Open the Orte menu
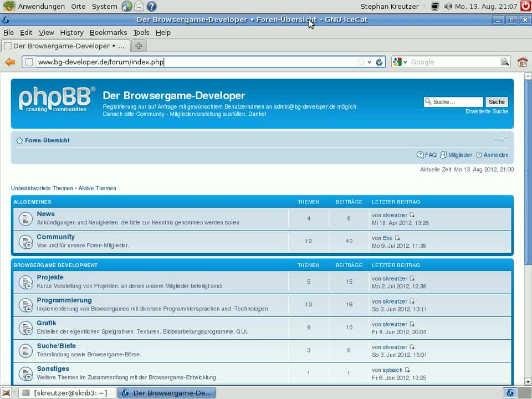This screenshot has height=399, width=532. (x=78, y=7)
